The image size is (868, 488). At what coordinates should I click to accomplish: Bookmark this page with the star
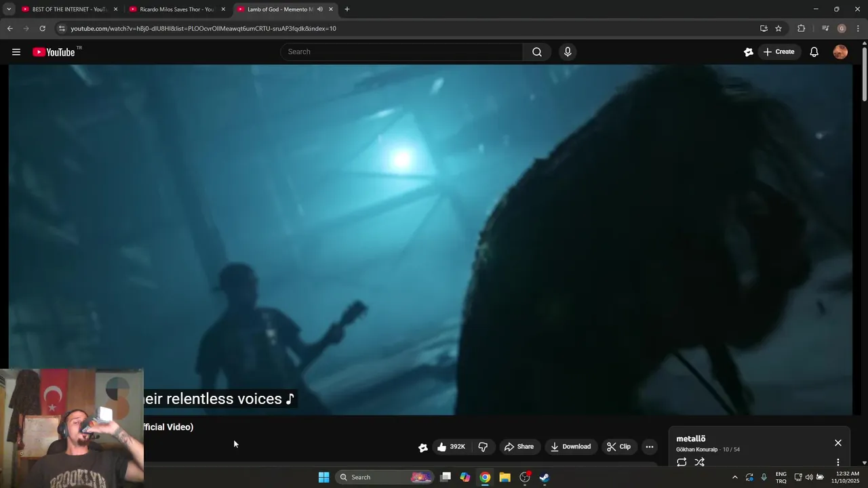778,28
